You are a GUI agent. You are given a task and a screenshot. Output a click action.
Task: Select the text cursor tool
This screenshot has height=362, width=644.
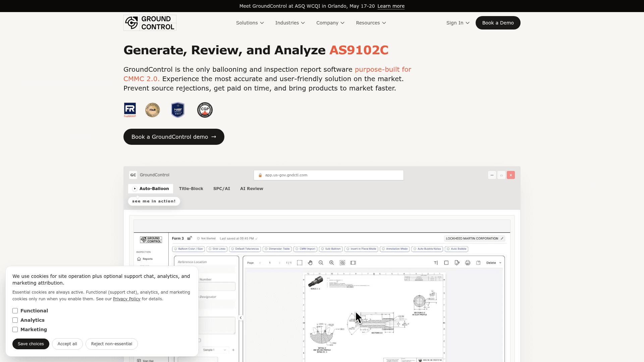pos(436,263)
